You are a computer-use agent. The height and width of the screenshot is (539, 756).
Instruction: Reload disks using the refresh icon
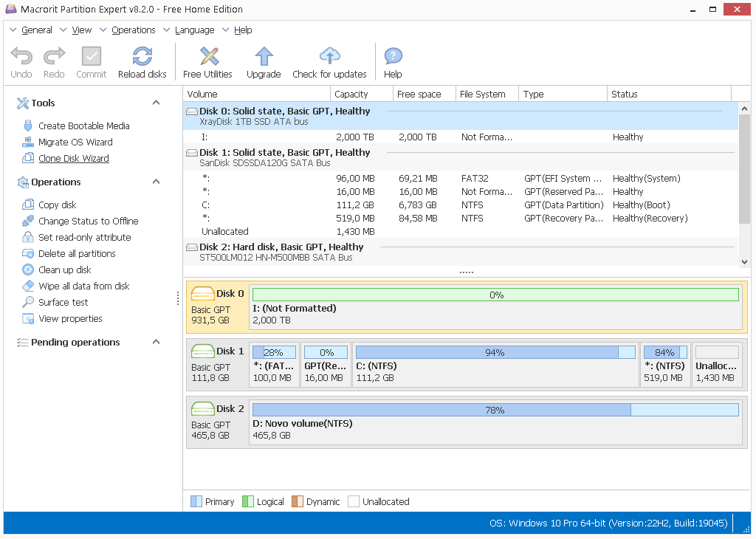142,56
